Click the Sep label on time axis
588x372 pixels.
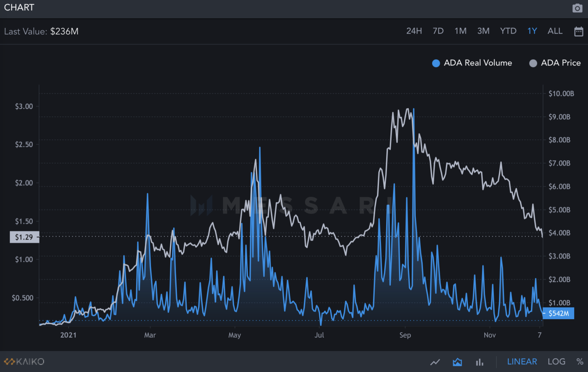click(405, 335)
